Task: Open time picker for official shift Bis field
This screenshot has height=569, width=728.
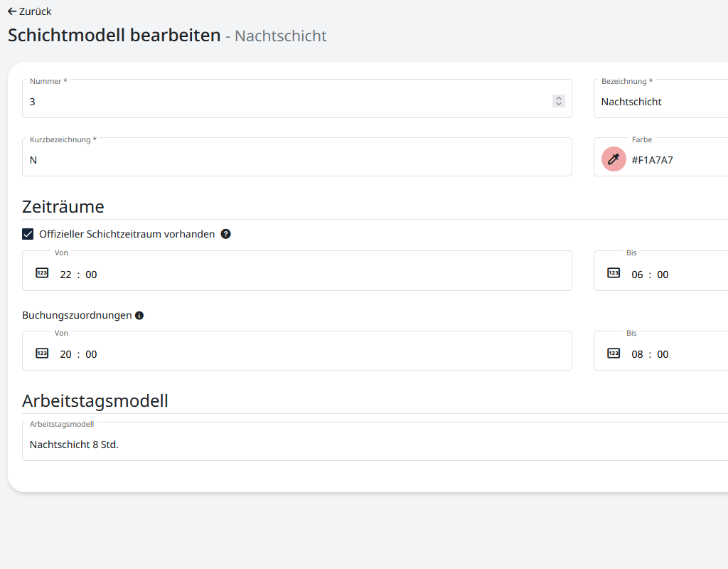Action: click(614, 272)
